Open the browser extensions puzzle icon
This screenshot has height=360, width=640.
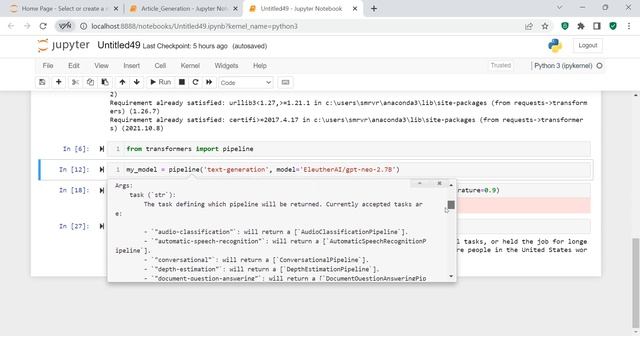pos(580,26)
